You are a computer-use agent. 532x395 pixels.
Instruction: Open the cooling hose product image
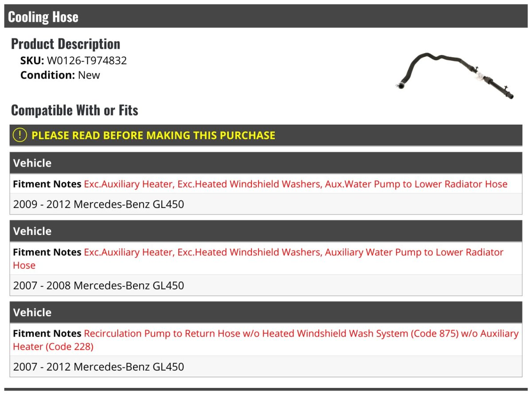click(x=455, y=76)
